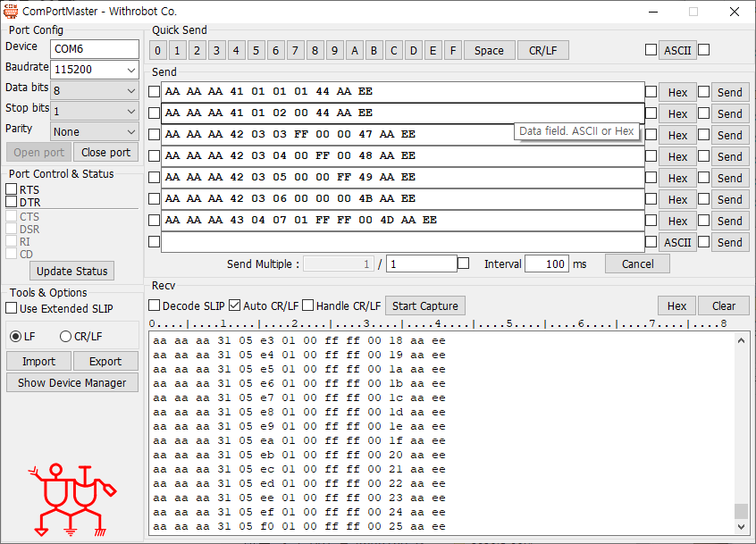Enable Handle CR/LF checkbox
The width and height of the screenshot is (756, 544).
point(308,305)
